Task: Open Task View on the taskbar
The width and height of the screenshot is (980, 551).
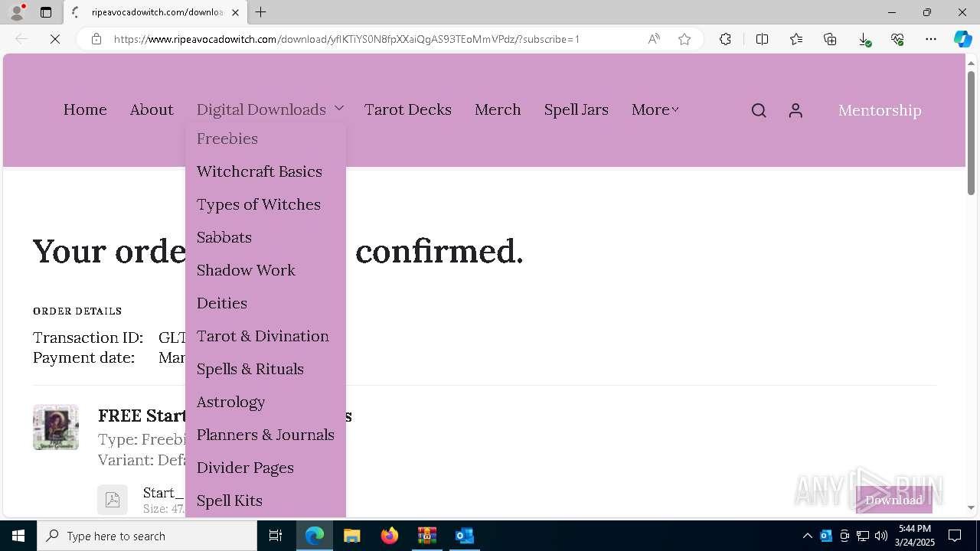Action: click(x=276, y=536)
